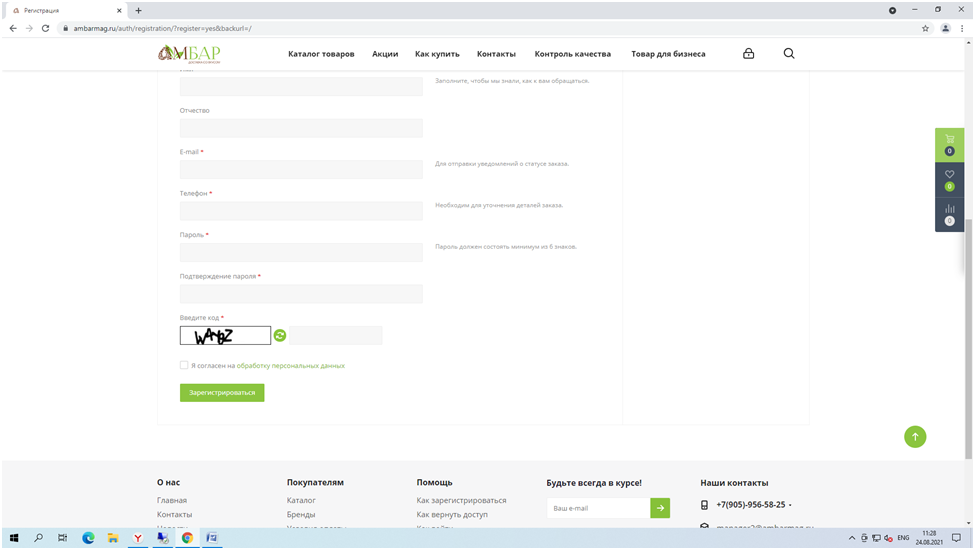975x550 pixels.
Task: Click the search magnifier icon in header
Action: coord(789,54)
